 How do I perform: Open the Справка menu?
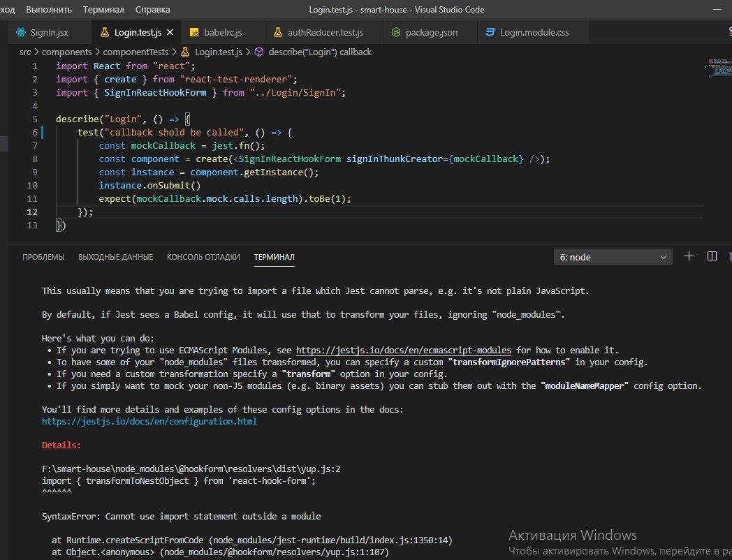(x=152, y=10)
